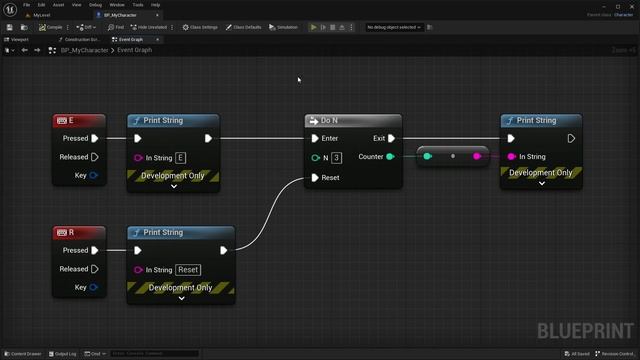Screen dimensions: 640x360
Task: Open the View menu
Action: pos(76,5)
